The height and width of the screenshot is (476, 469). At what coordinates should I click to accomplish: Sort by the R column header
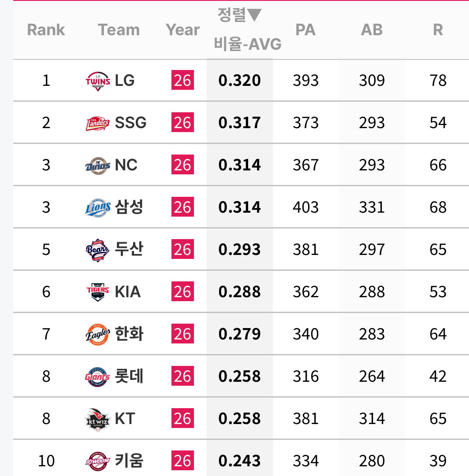click(438, 30)
